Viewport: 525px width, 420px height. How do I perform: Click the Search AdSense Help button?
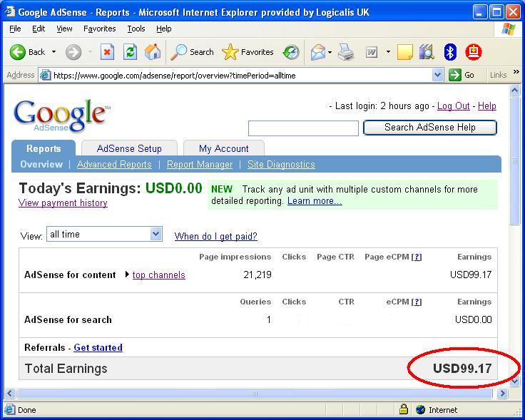tap(430, 128)
